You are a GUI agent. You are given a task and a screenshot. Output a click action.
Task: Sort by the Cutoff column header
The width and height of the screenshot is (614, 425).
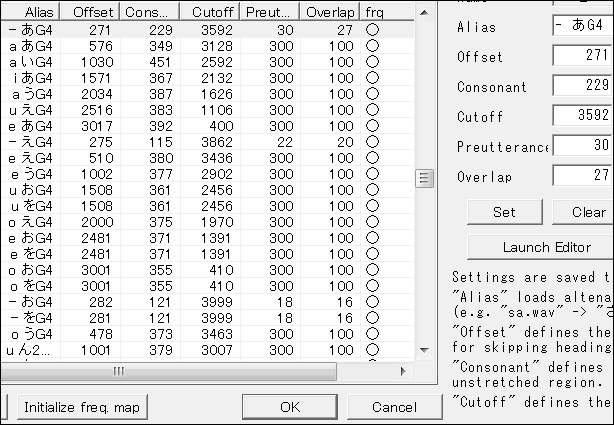point(210,12)
